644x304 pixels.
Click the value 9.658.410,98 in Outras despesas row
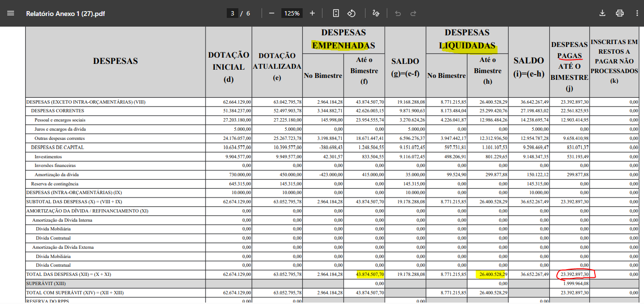(576, 138)
